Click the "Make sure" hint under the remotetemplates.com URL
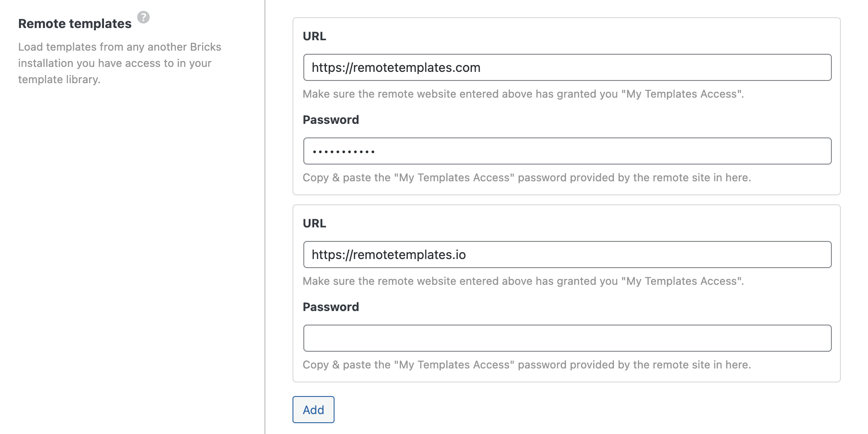The height and width of the screenshot is (434, 868). 523,94
